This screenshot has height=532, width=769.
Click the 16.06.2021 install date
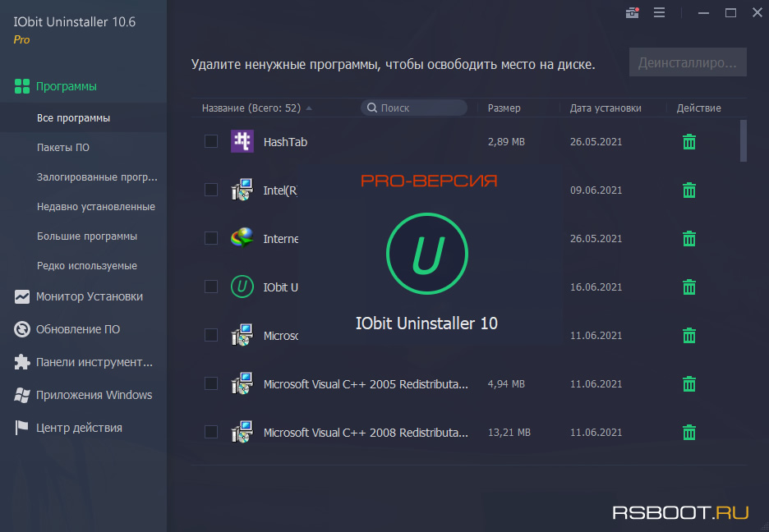click(x=596, y=287)
